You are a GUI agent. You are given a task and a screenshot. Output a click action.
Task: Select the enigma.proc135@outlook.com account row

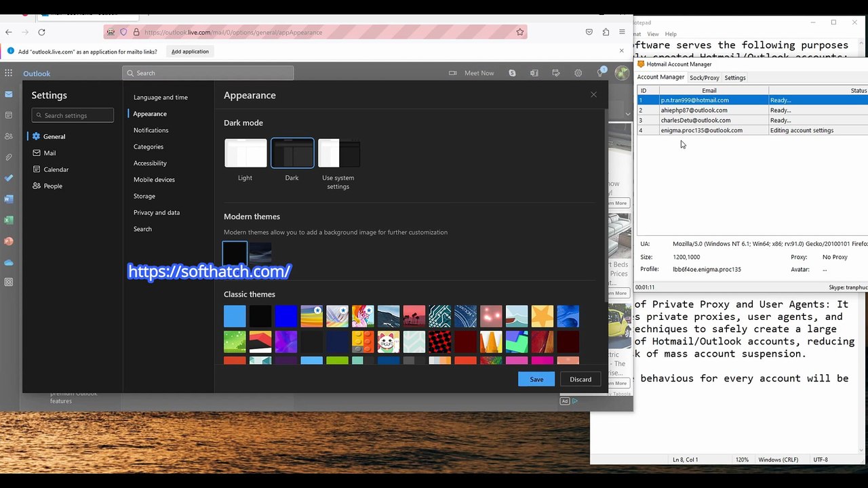point(752,130)
